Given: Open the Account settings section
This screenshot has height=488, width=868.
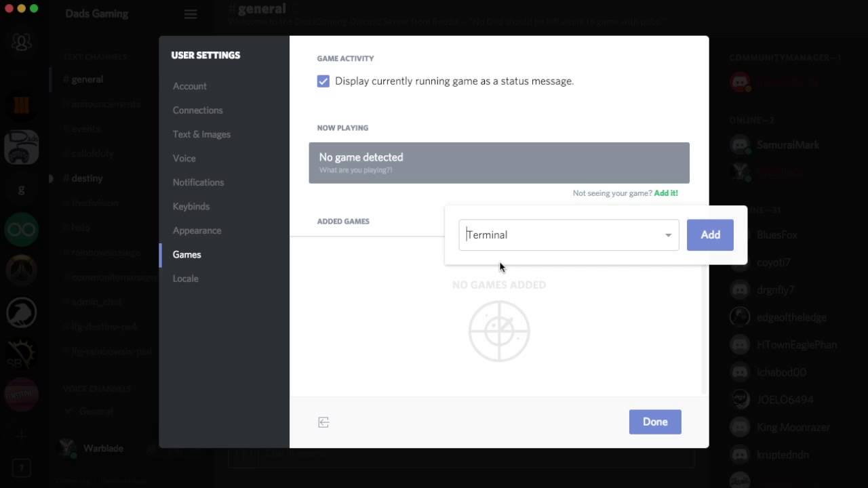Looking at the screenshot, I should click(x=190, y=86).
